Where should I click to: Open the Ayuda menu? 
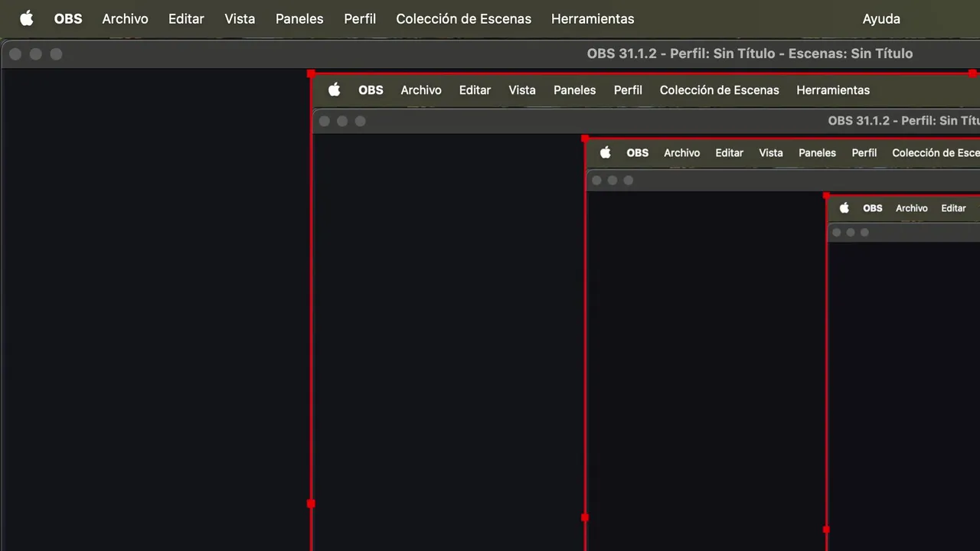click(x=881, y=18)
